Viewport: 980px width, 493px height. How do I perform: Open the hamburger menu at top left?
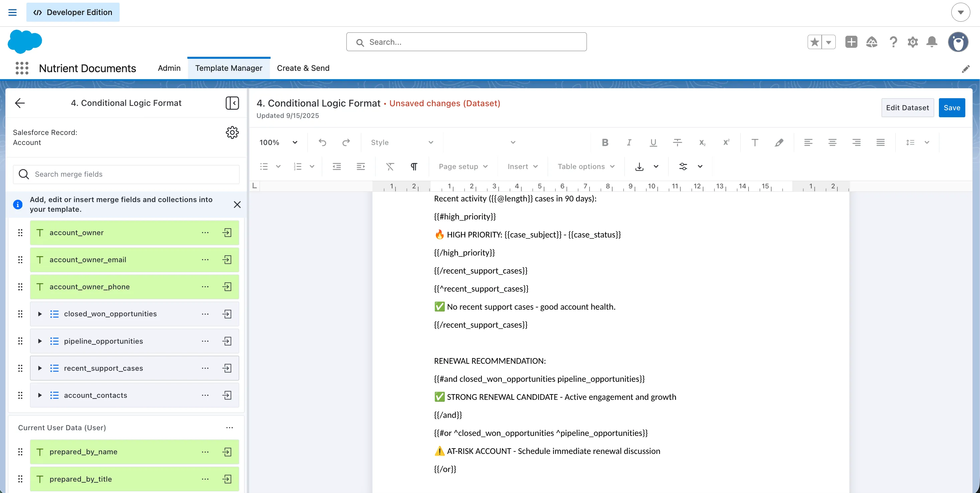(x=13, y=12)
